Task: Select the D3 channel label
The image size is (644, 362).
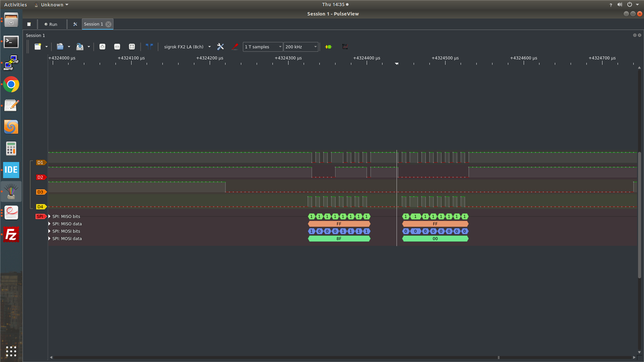Action: [41, 192]
